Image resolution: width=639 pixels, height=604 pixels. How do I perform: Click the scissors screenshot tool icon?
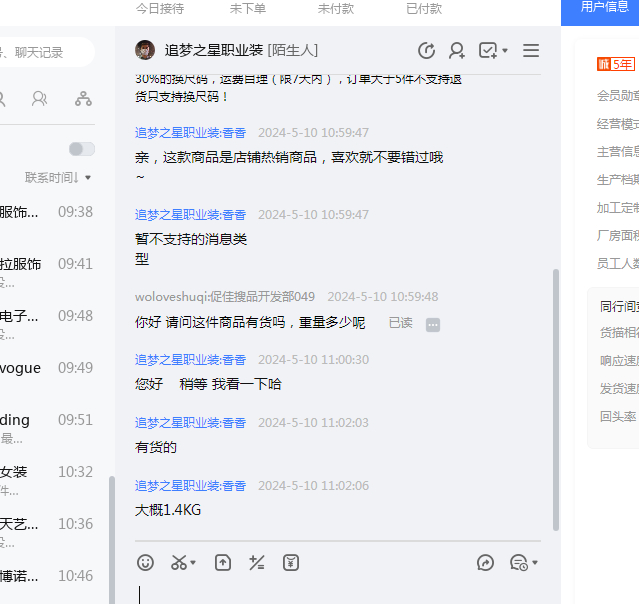[x=179, y=563]
